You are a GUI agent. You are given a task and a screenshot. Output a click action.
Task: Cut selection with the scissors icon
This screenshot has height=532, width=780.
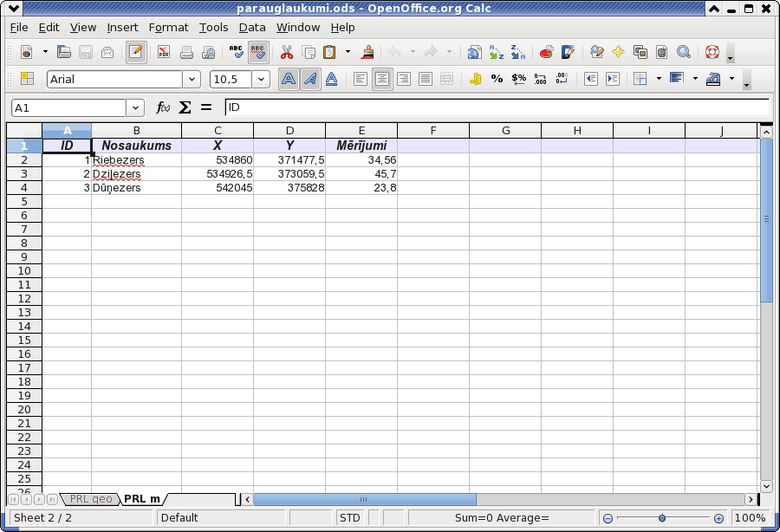point(287,52)
